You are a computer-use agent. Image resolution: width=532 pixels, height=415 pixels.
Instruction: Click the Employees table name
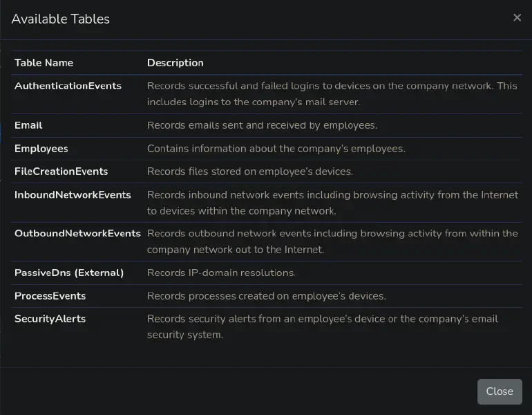coord(41,149)
